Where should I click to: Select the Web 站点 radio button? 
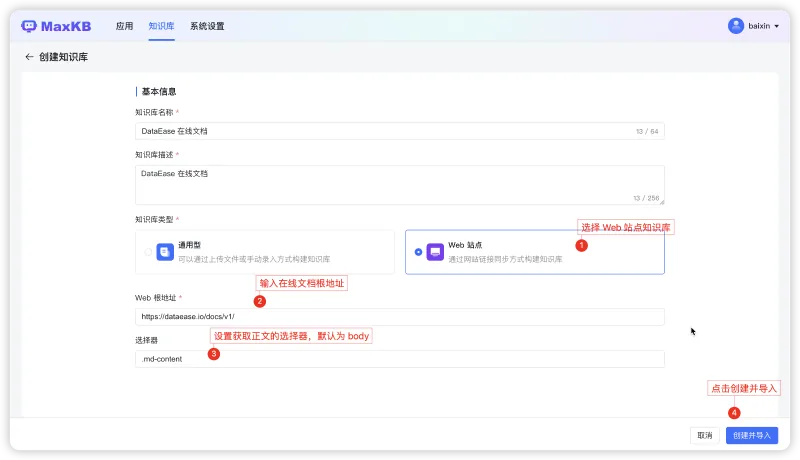pyautogui.click(x=418, y=252)
